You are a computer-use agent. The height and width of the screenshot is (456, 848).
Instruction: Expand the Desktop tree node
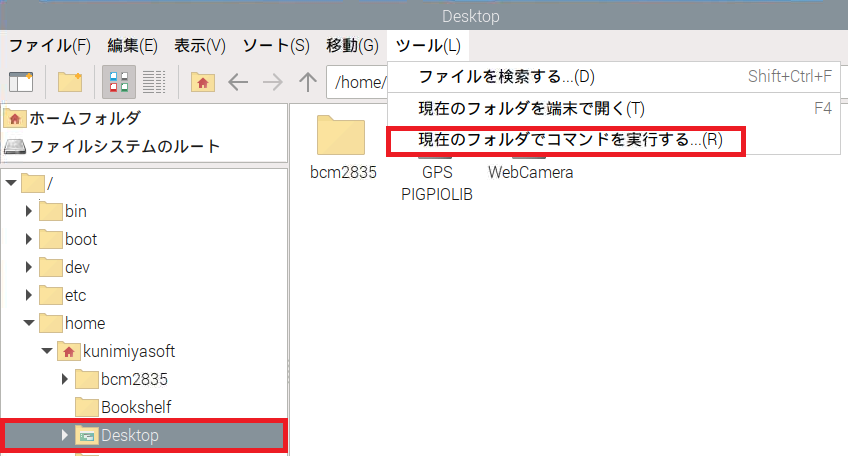(65, 435)
